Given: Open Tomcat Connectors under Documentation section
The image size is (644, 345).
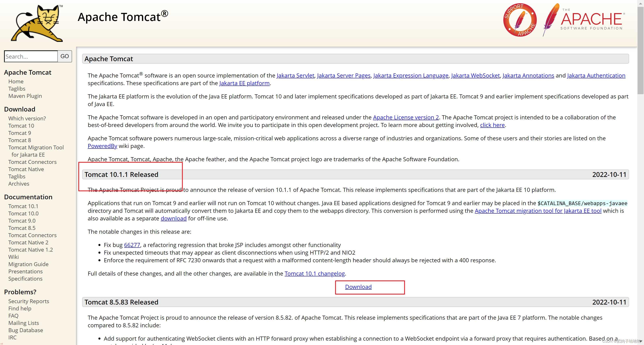Looking at the screenshot, I should pos(32,235).
